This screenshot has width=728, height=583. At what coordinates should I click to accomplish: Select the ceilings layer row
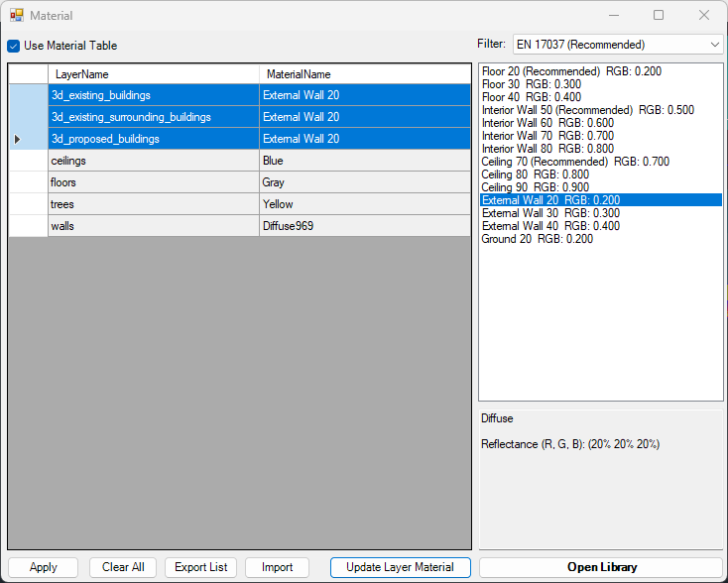click(153, 161)
